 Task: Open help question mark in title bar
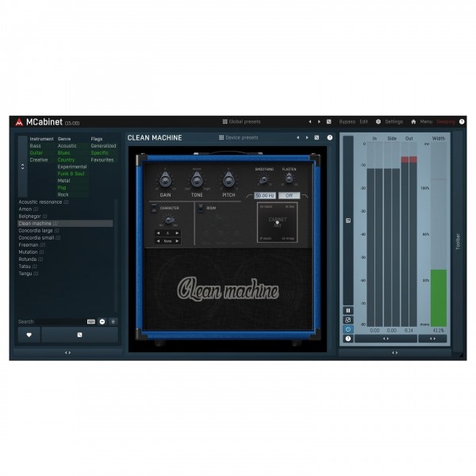tap(462, 121)
